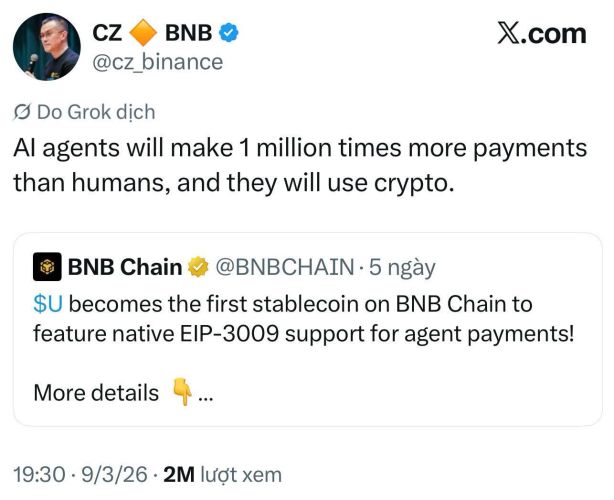Click the BNB Chain logo avatar
The height and width of the screenshot is (500, 614).
[x=46, y=268]
